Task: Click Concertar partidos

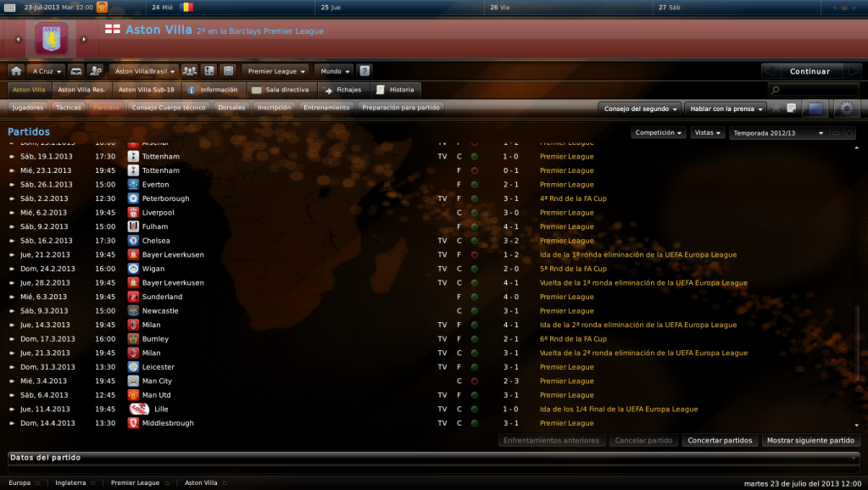Action: (720, 441)
